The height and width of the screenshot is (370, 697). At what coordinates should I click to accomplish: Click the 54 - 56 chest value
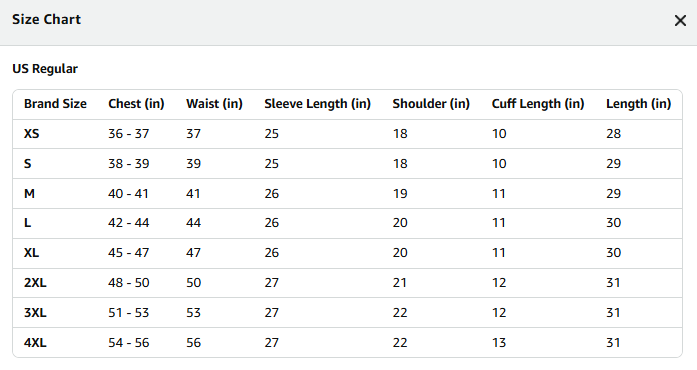click(128, 343)
